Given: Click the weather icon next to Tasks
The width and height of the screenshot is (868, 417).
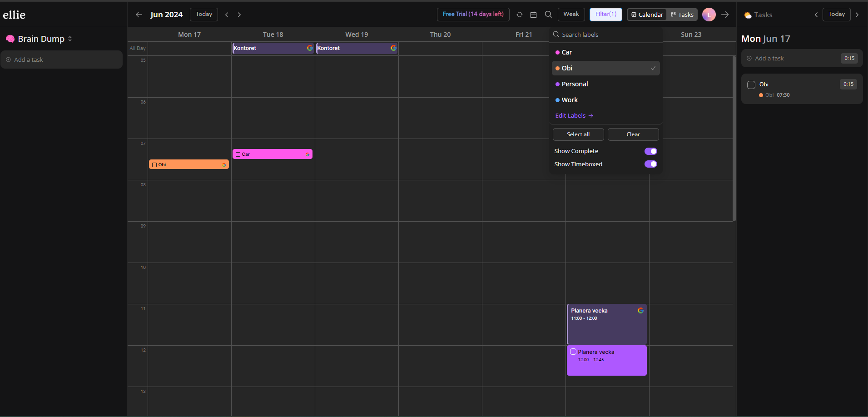Looking at the screenshot, I should point(748,15).
